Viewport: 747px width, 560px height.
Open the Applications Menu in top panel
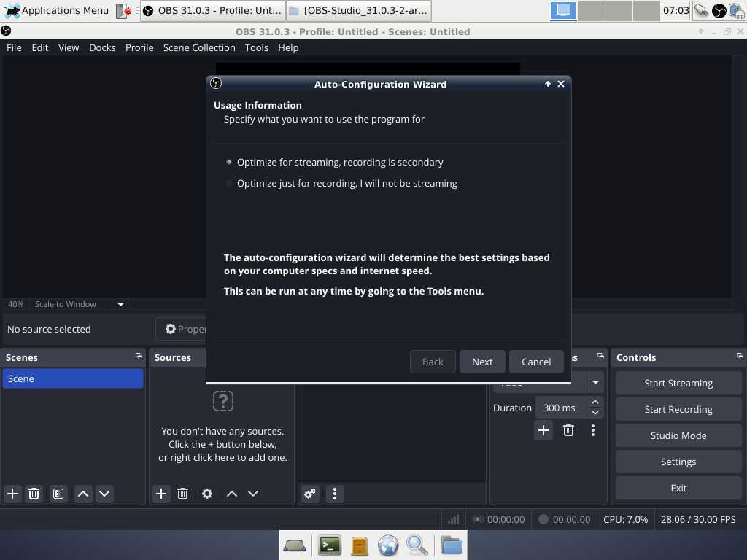[56, 10]
